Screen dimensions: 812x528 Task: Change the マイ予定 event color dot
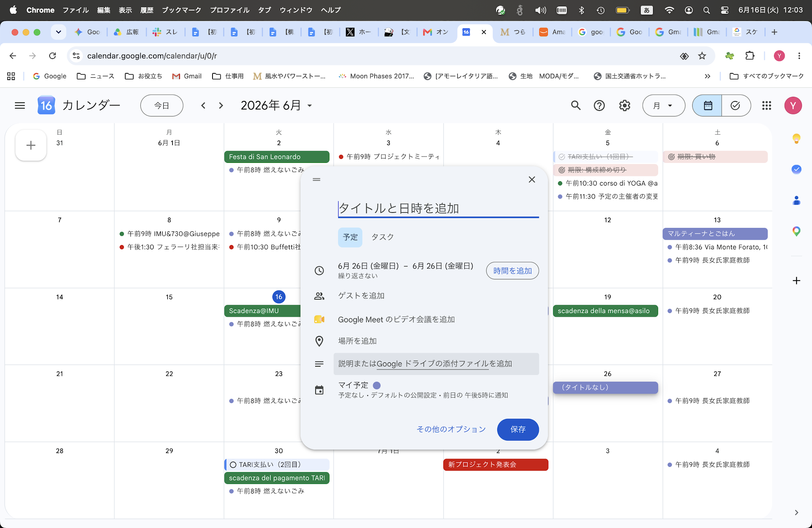pyautogui.click(x=377, y=385)
